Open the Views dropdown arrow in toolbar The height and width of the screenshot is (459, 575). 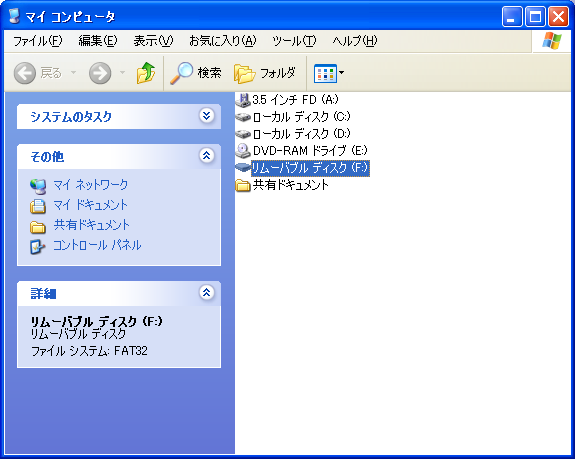[x=341, y=73]
